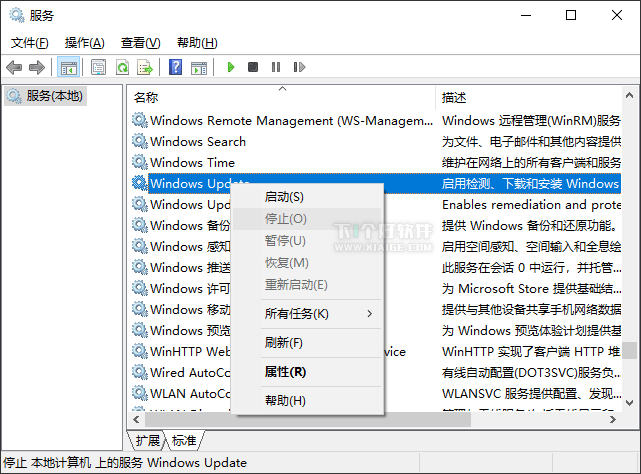Click gear icon beside Windows Search
This screenshot has width=641, height=474.
point(139,141)
